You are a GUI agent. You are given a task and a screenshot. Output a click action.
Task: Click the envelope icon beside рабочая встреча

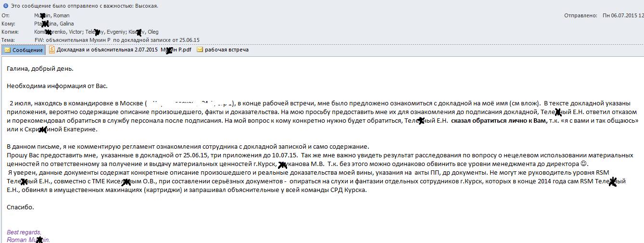point(200,50)
